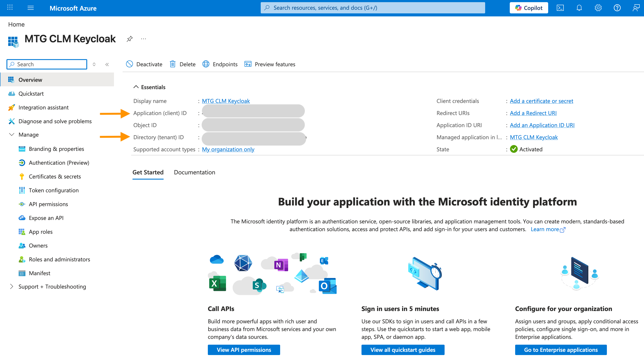Click the Token configuration bars icon
644x360 pixels.
(22, 190)
